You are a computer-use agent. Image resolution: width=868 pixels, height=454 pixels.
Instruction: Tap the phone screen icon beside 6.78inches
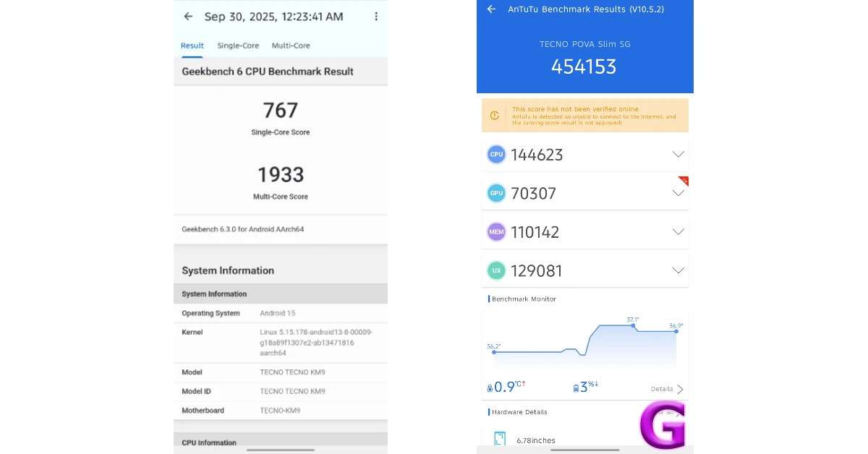(x=500, y=440)
